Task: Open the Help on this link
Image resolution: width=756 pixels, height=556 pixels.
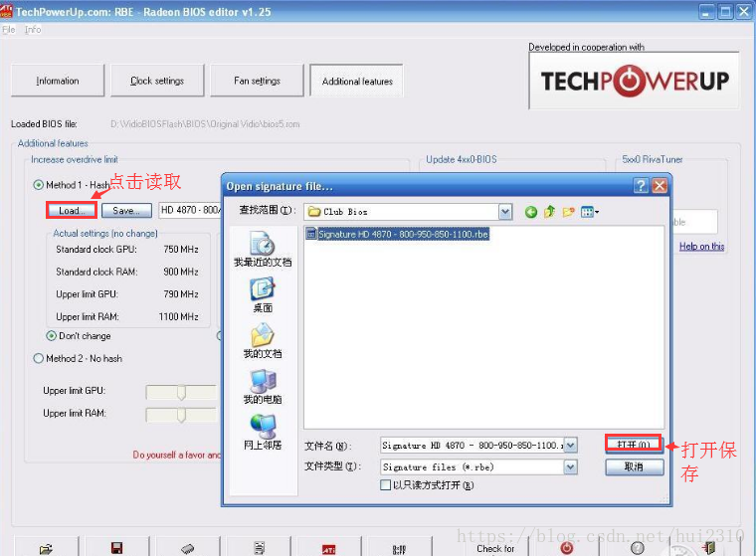Action: tap(701, 246)
